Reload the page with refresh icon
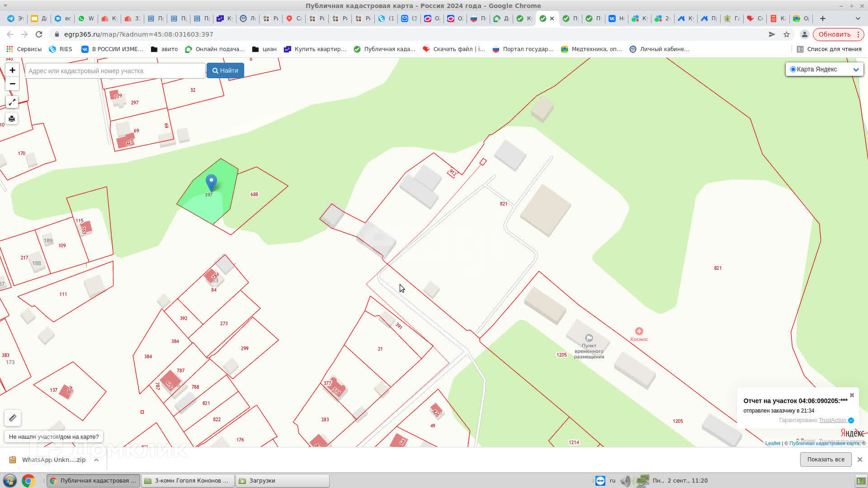This screenshot has height=488, width=868. pyautogui.click(x=39, y=34)
